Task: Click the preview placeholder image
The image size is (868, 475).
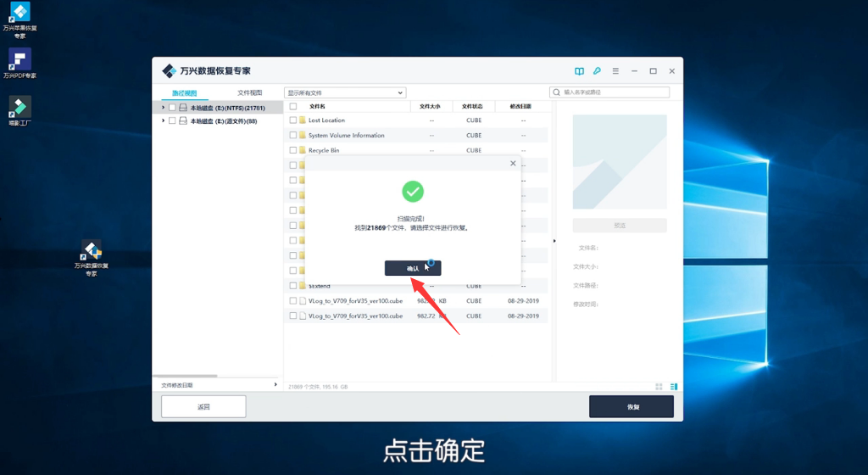Action: (620, 162)
